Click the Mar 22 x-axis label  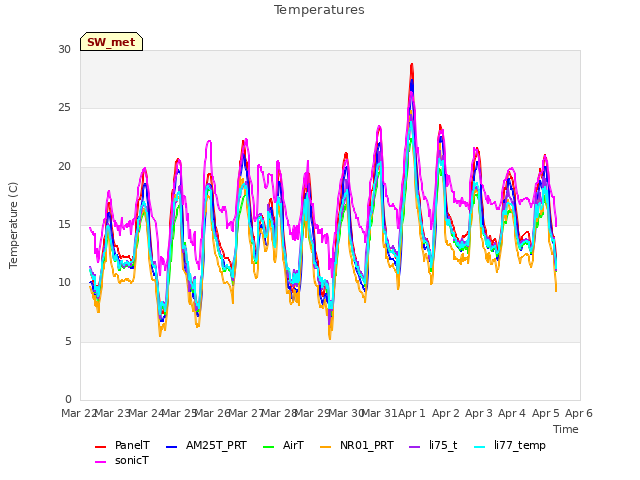[x=79, y=413]
